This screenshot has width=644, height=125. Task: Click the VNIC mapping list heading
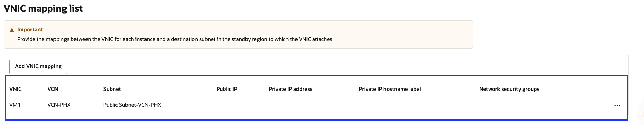click(43, 9)
